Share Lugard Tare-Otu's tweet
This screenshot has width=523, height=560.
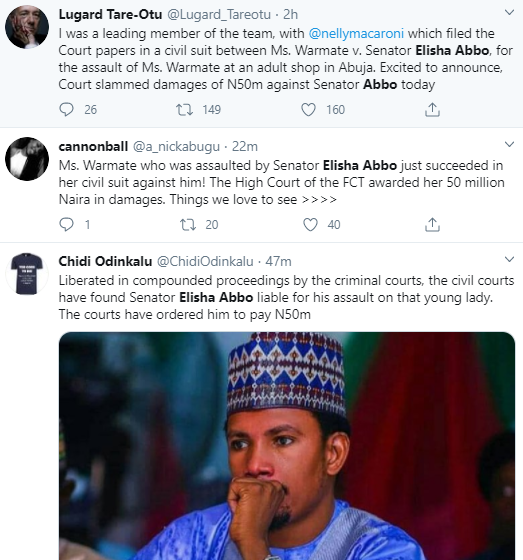[x=432, y=110]
